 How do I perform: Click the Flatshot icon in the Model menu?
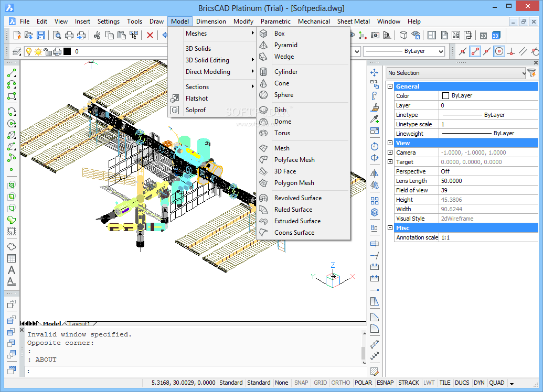pos(175,98)
